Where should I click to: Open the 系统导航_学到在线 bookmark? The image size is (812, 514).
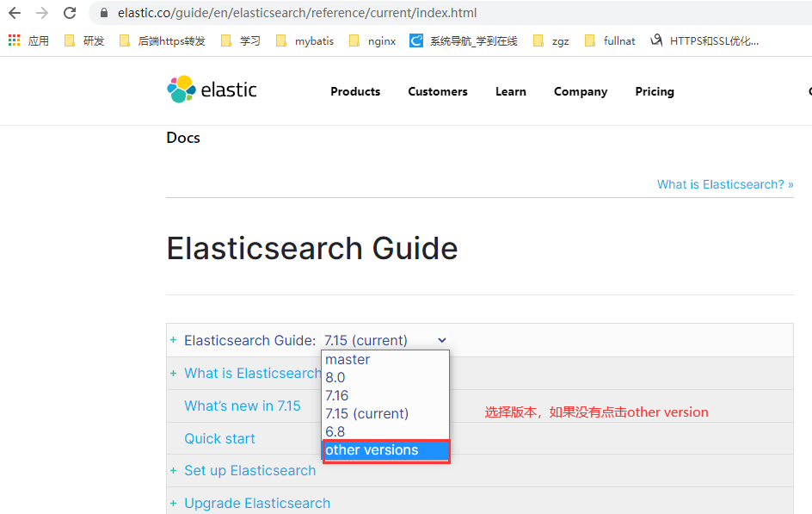(464, 41)
